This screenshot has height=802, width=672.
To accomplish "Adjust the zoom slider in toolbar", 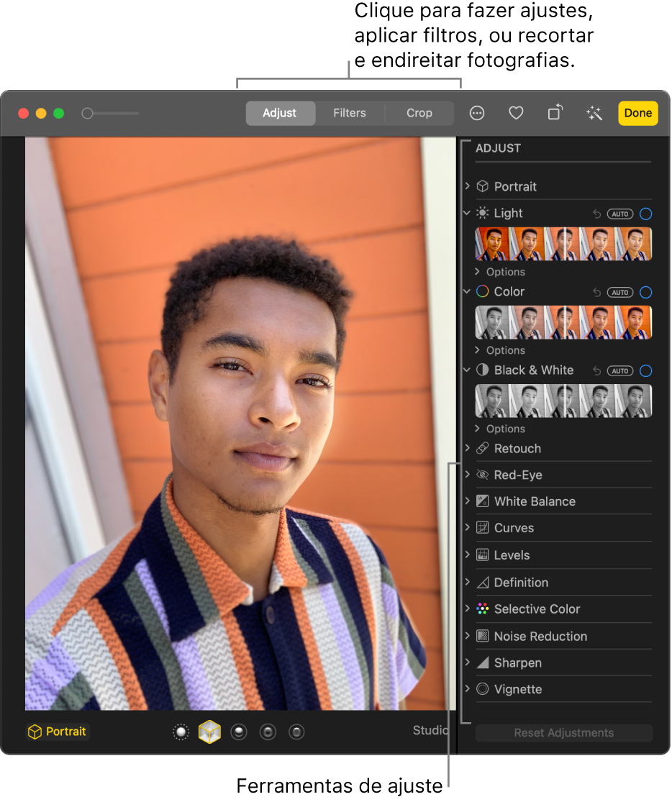I will click(110, 113).
